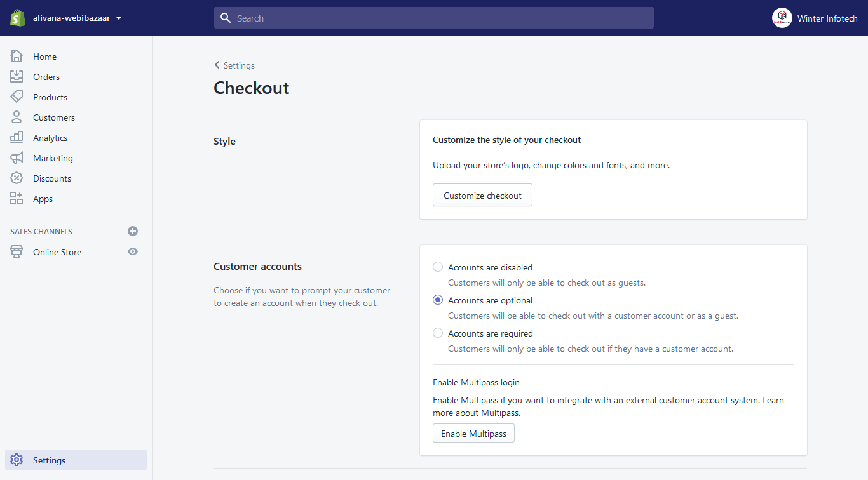868x480 pixels.
Task: Click the Orders inbox icon
Action: (x=17, y=77)
